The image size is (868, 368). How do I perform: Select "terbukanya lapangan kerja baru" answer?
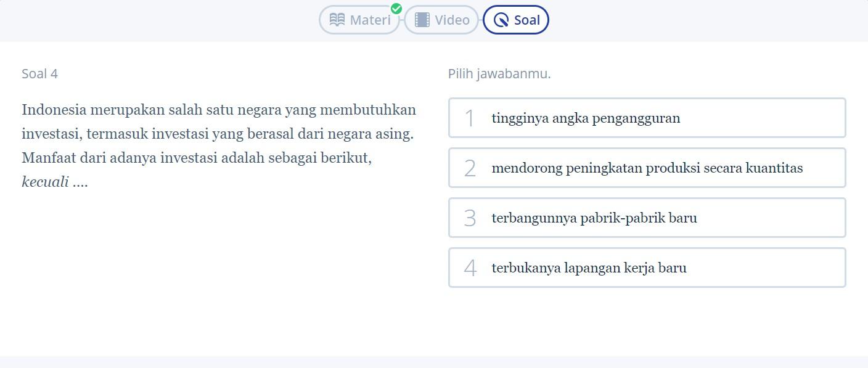[x=589, y=268]
